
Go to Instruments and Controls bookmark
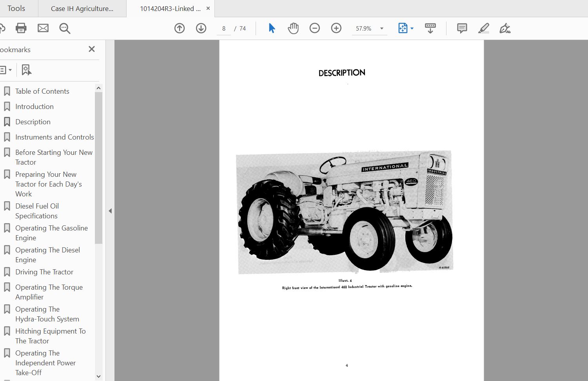(54, 137)
